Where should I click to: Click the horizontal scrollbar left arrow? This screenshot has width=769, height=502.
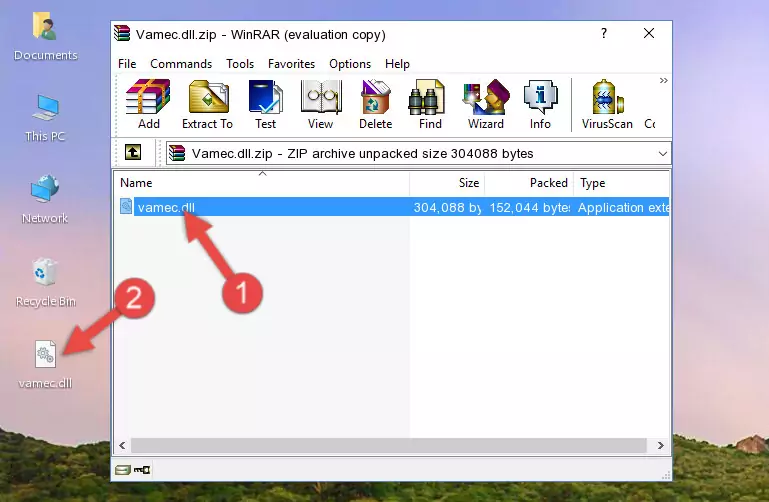click(x=123, y=445)
